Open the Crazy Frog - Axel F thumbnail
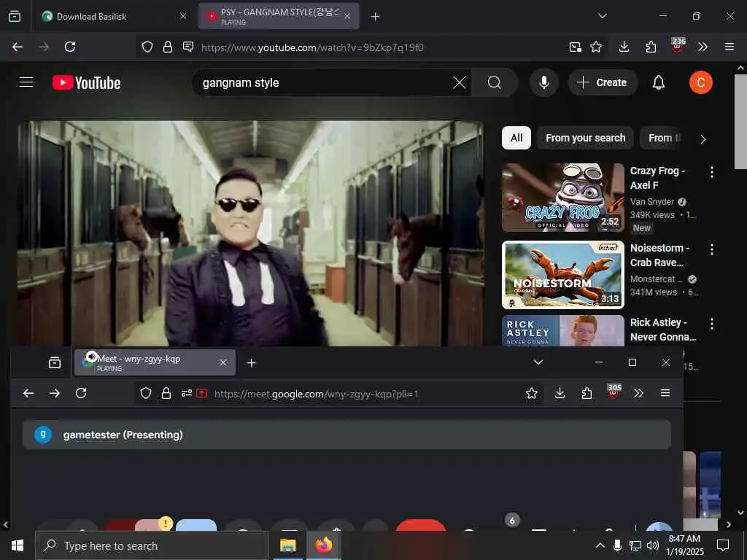The width and height of the screenshot is (747, 560). coord(563,198)
